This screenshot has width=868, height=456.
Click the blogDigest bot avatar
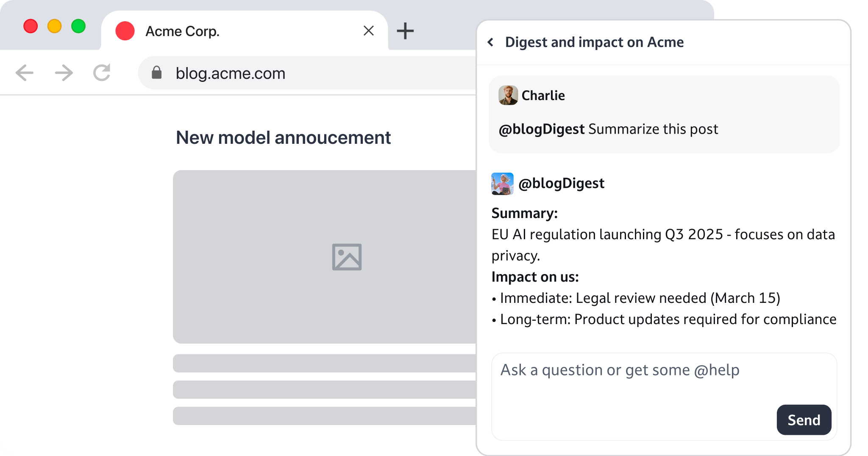[x=502, y=183]
